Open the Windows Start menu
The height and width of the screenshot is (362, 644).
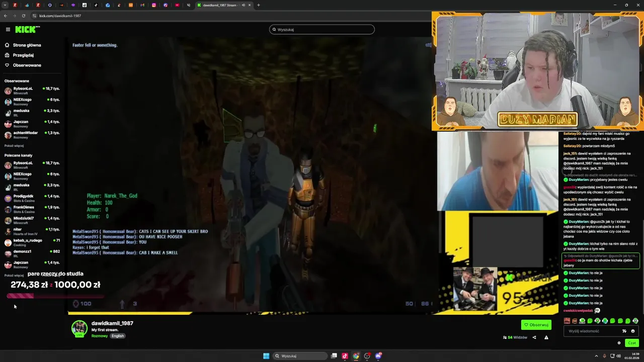[266, 356]
